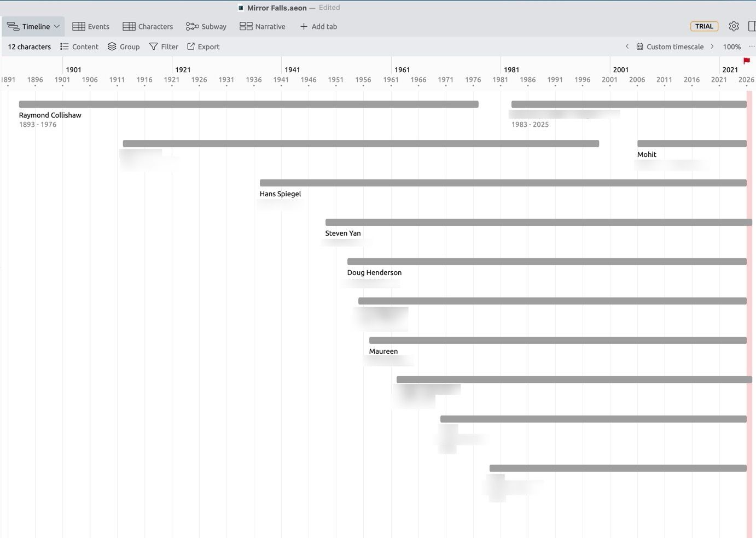Switch to the Narrative tab

263,26
